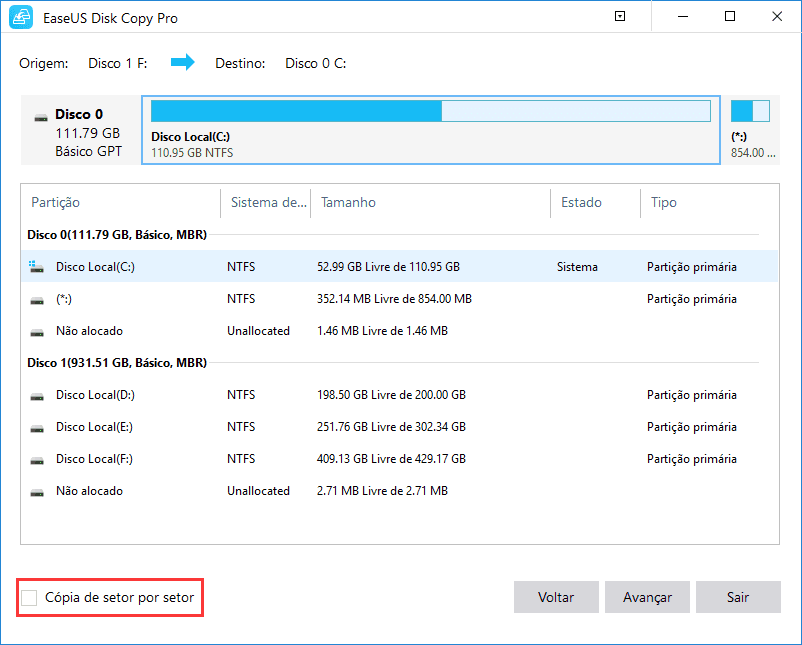Click the Sair button
This screenshot has width=802, height=645.
pos(738,597)
